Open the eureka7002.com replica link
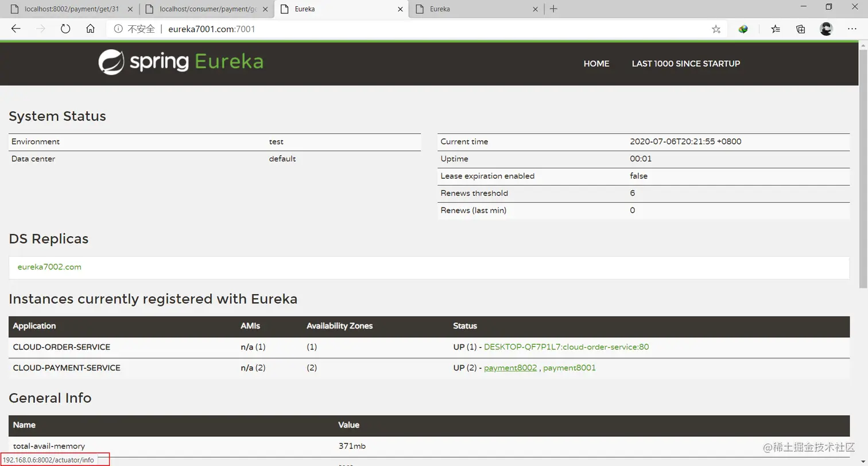 (49, 267)
